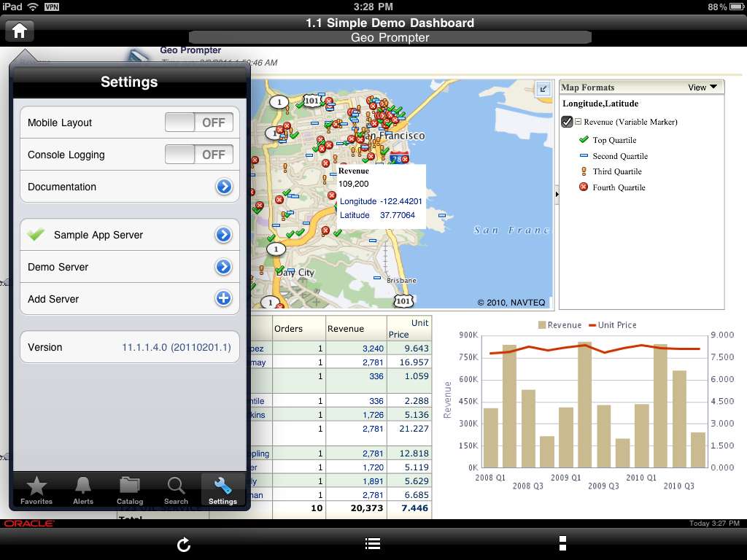
Task: Collapse the Revenue (Variable Marker) tree node
Action: pos(578,122)
